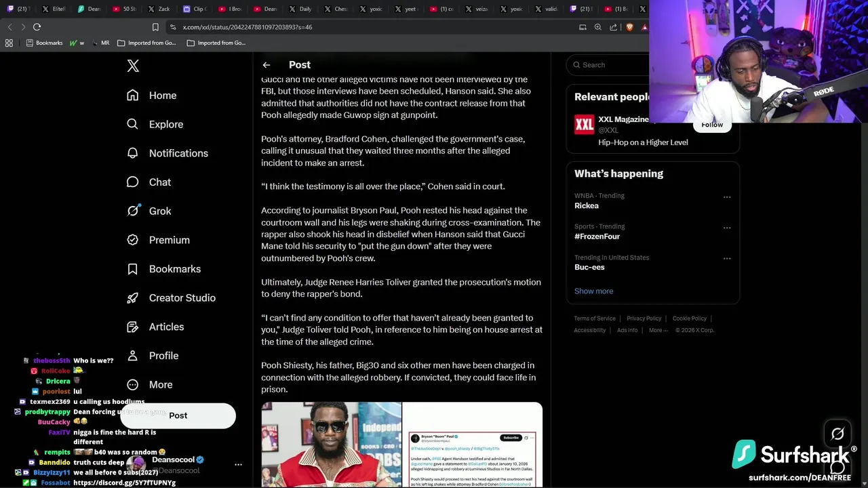Expand the footer More menu
The height and width of the screenshot is (488, 868).
pos(658,330)
